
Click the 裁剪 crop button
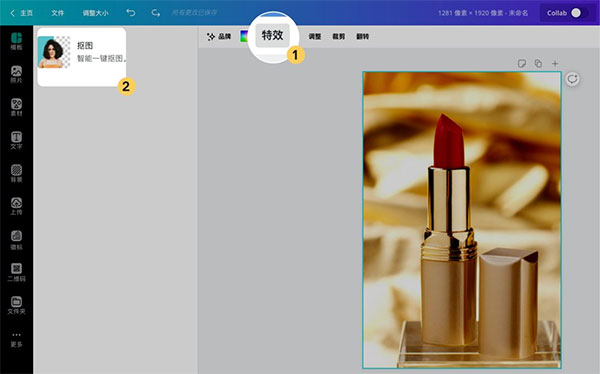[339, 37]
